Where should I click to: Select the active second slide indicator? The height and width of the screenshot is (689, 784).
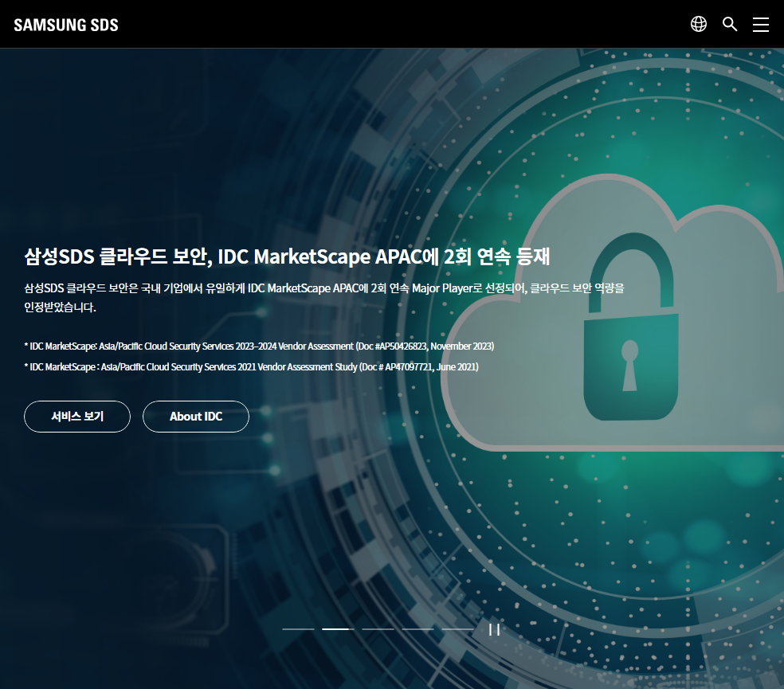pos(338,629)
